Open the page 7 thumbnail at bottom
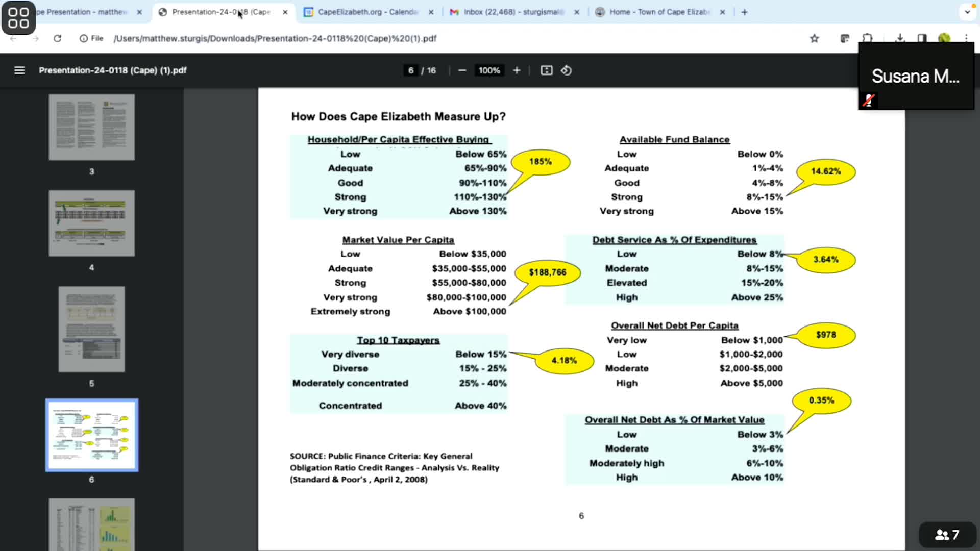 click(x=92, y=524)
